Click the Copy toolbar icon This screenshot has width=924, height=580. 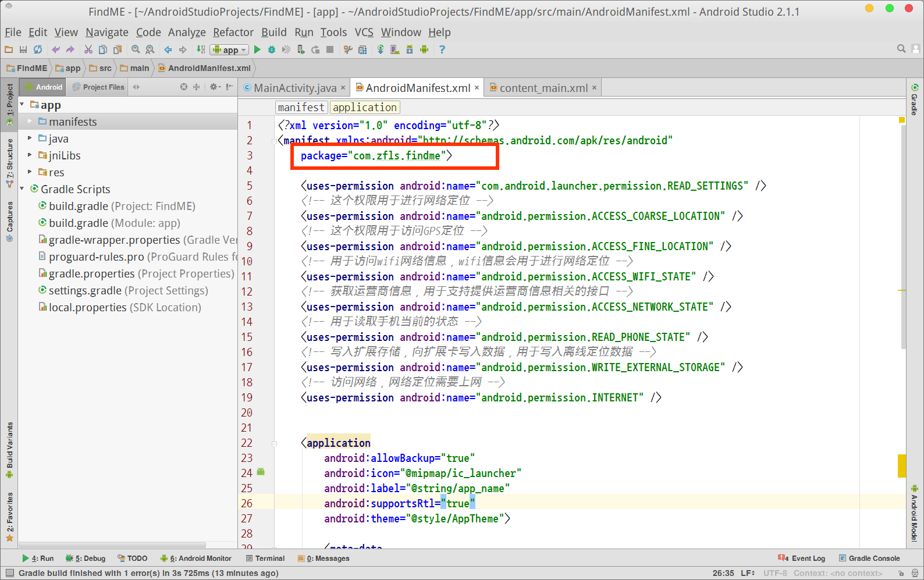click(103, 49)
